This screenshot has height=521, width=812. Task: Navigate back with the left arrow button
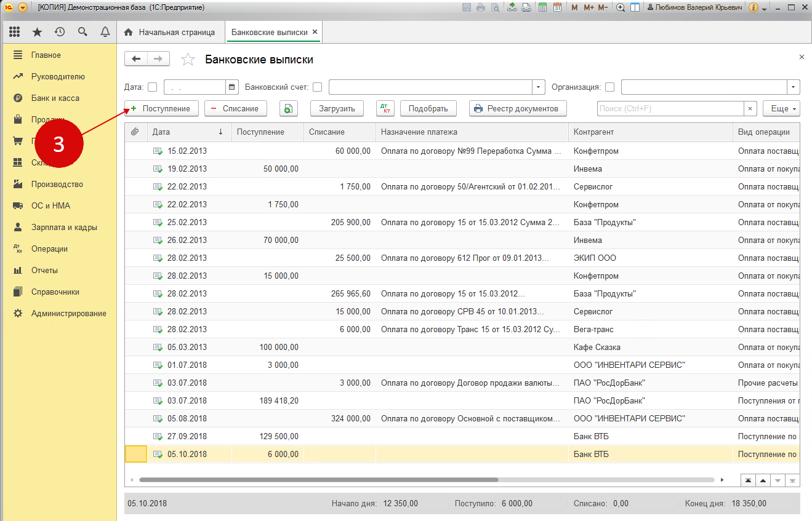(136, 59)
